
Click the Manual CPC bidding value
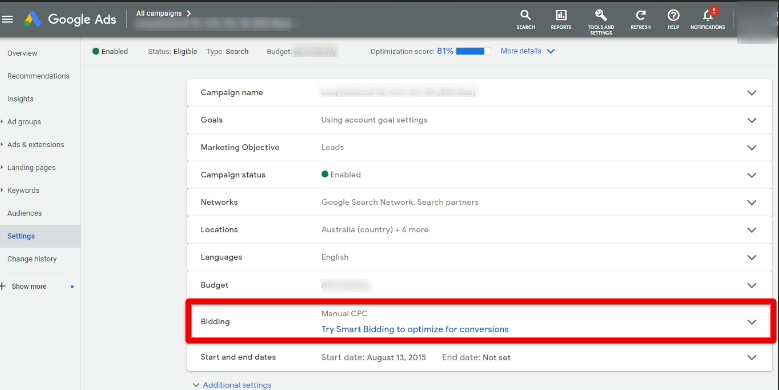pyautogui.click(x=344, y=313)
